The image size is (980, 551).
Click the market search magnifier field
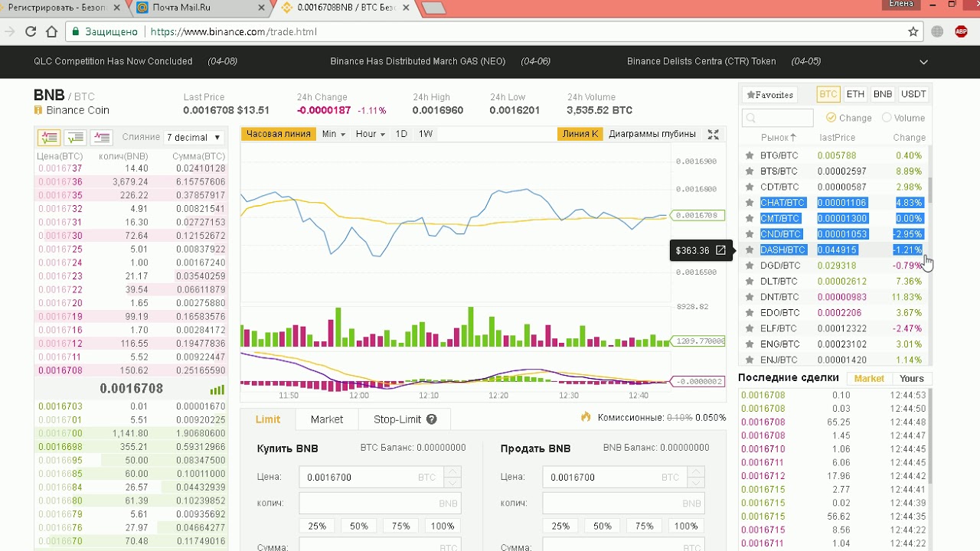tap(777, 118)
